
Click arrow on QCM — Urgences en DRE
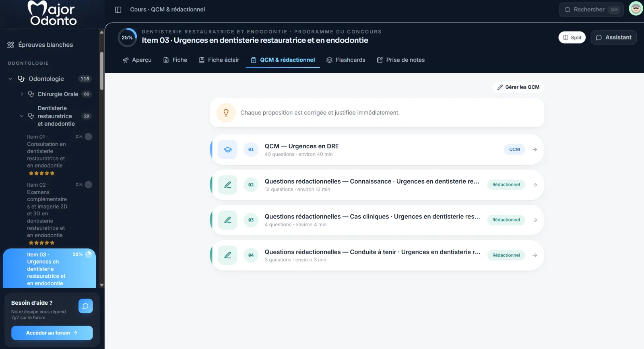coord(535,149)
